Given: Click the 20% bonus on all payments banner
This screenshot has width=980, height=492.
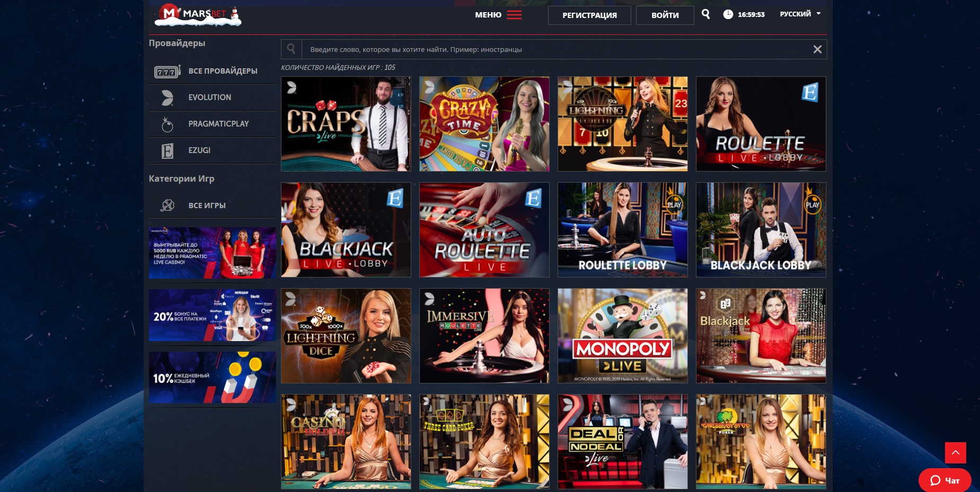Looking at the screenshot, I should pyautogui.click(x=213, y=315).
